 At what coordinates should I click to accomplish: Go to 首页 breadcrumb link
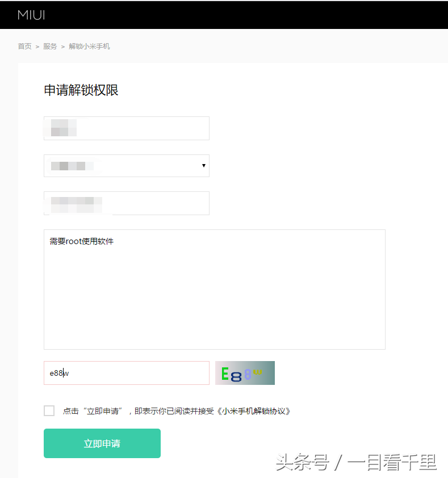(x=25, y=47)
